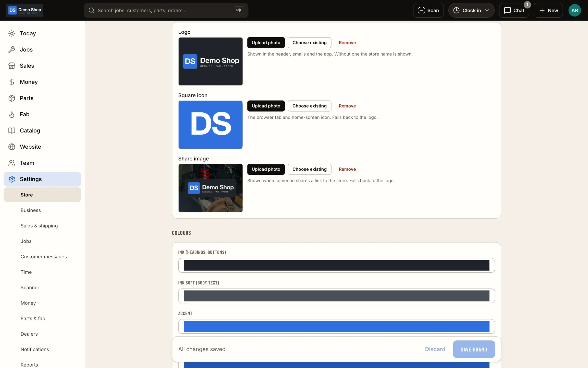Open the Ink headings colour swatch

tap(336, 265)
